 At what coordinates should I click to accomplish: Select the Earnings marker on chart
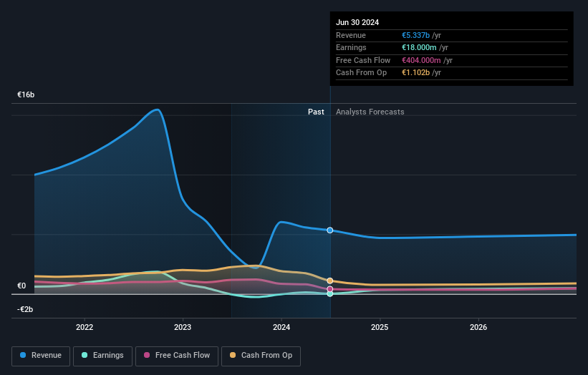(330, 294)
